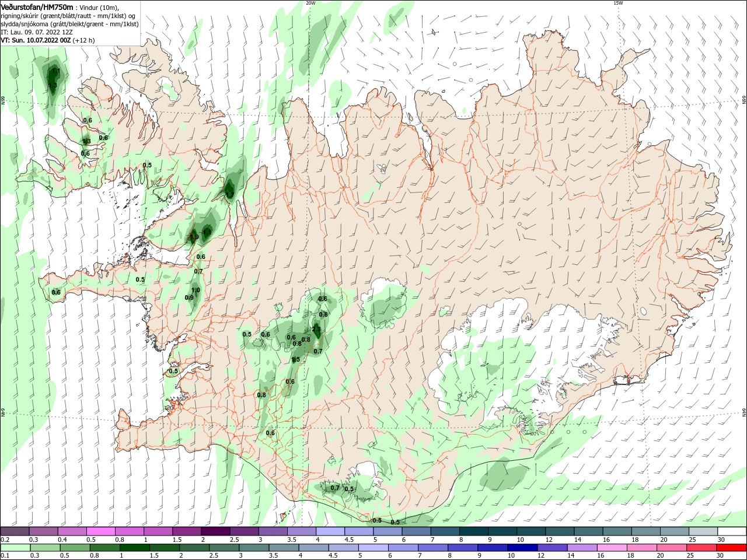Viewport: 747px width, 560px height.
Task: Click the top-row legend label 18
Action: point(635,540)
